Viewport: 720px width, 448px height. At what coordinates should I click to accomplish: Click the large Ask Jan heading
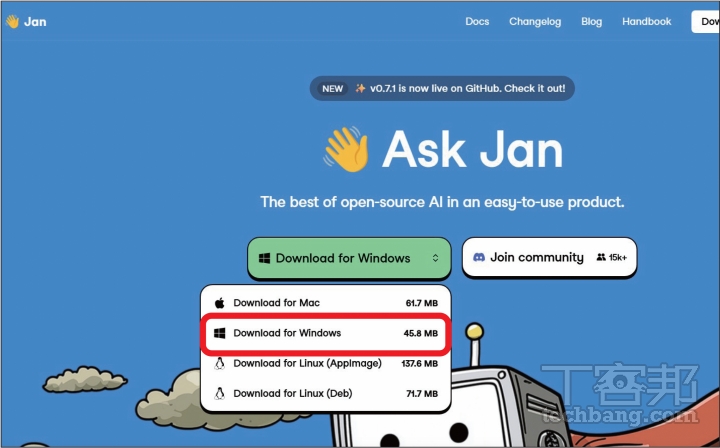point(472,149)
